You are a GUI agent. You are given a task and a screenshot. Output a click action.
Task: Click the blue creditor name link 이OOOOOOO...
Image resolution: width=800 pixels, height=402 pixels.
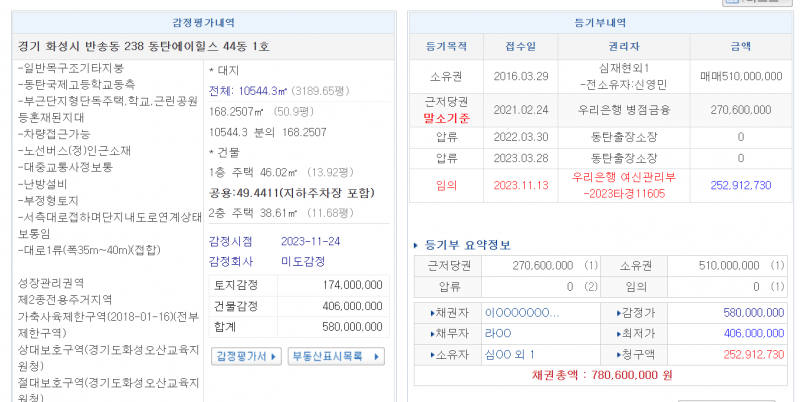[x=521, y=314]
